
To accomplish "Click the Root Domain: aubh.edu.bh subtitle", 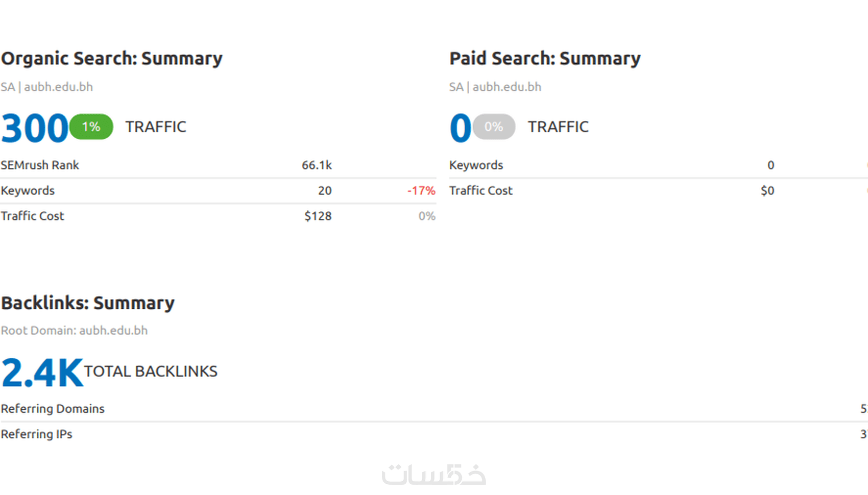I will coord(75,331).
